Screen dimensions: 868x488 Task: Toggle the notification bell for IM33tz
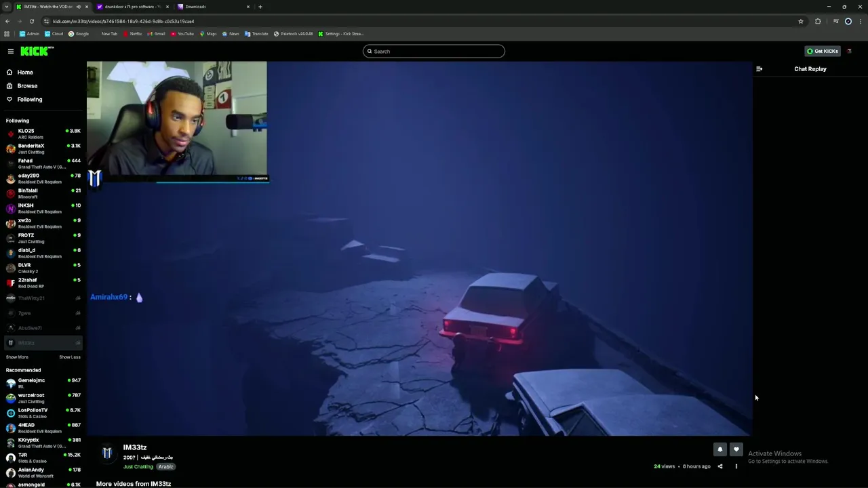pos(720,449)
